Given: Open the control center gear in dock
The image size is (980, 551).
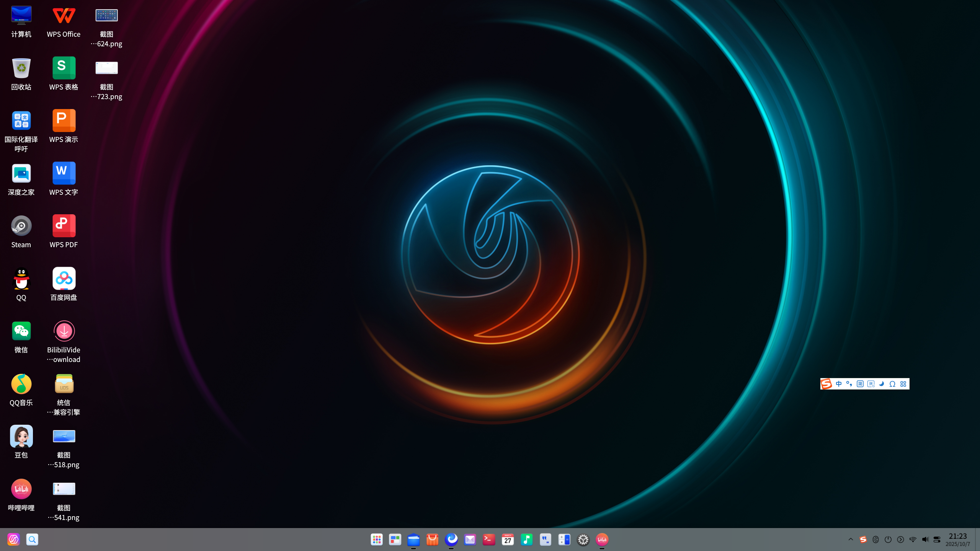Looking at the screenshot, I should [x=583, y=540].
